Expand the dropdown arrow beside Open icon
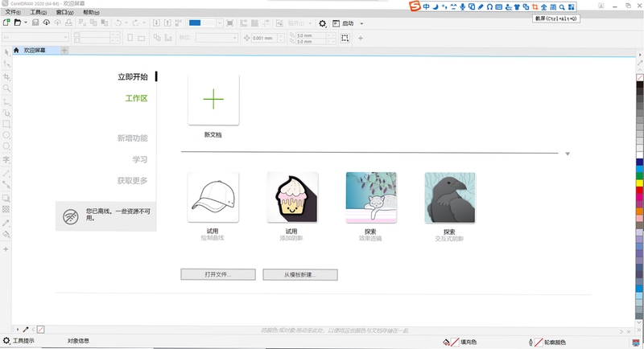This screenshot has width=644, height=349. point(26,23)
